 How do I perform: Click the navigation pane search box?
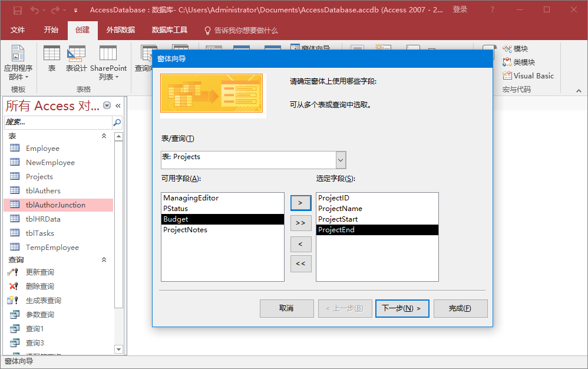57,122
